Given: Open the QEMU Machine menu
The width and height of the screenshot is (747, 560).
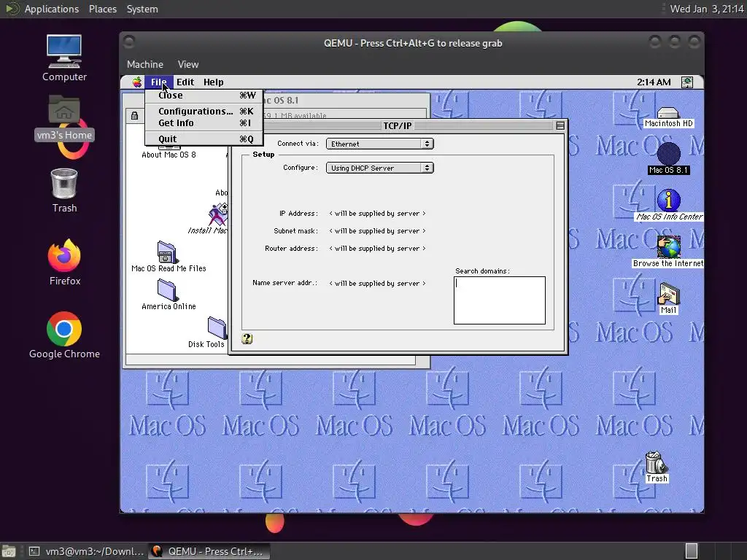Looking at the screenshot, I should tap(145, 64).
